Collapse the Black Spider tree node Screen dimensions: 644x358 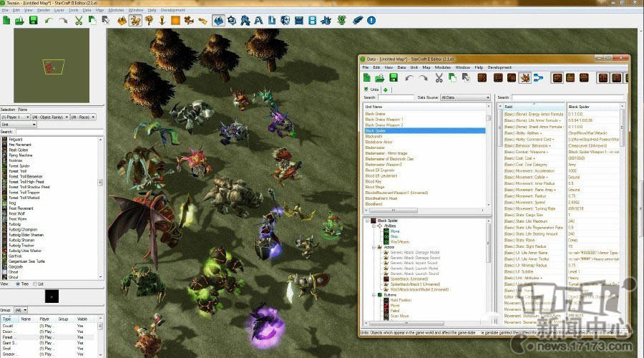click(x=368, y=220)
